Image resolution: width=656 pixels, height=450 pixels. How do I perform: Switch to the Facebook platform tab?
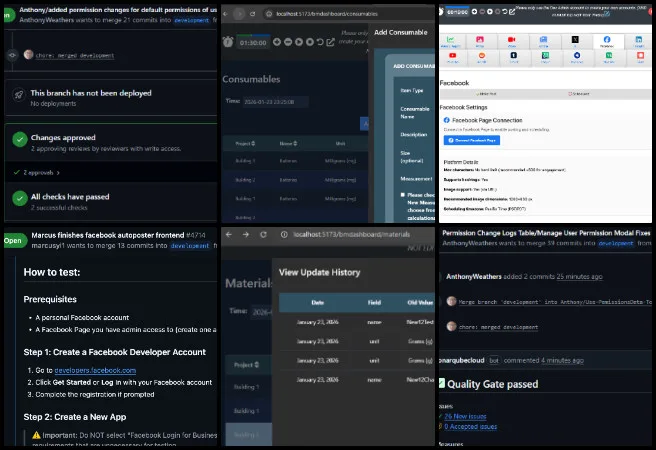[607, 42]
